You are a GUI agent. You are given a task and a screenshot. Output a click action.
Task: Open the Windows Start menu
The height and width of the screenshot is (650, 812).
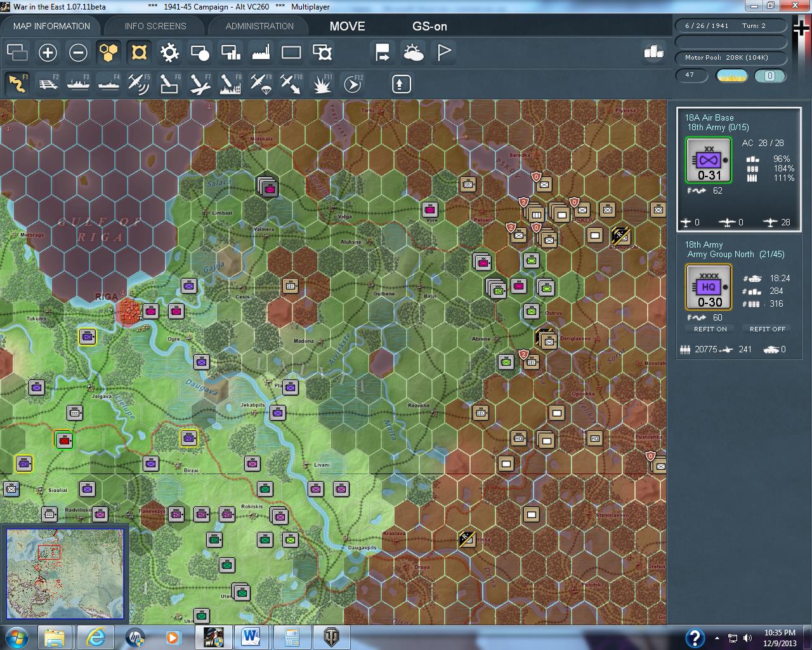16,637
